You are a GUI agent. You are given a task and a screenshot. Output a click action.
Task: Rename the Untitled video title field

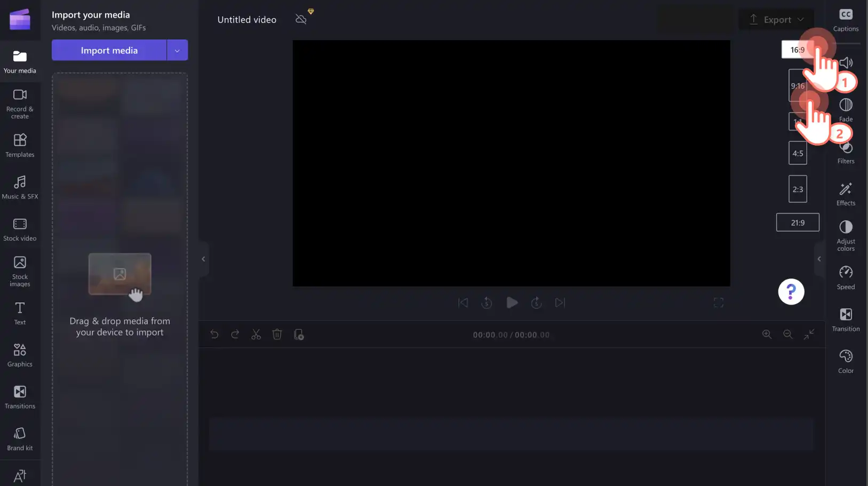pos(247,20)
